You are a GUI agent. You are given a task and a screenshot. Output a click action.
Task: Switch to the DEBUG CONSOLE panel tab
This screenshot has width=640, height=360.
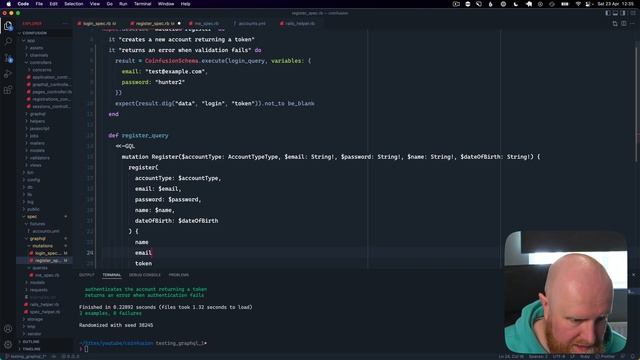coord(144,275)
